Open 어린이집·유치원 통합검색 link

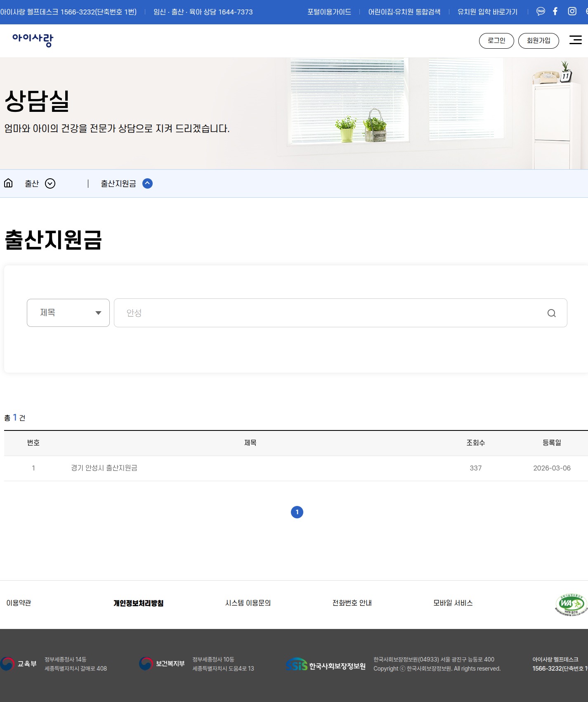click(404, 12)
